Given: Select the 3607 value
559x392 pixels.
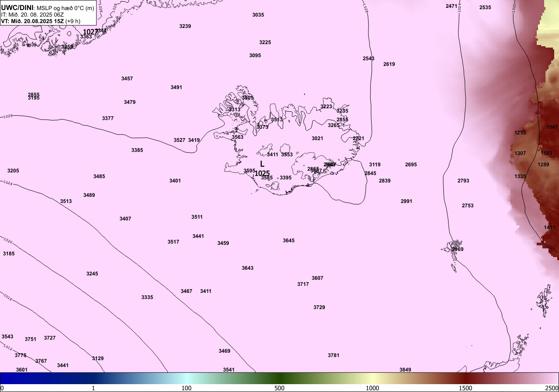Looking at the screenshot, I should tap(317, 278).
